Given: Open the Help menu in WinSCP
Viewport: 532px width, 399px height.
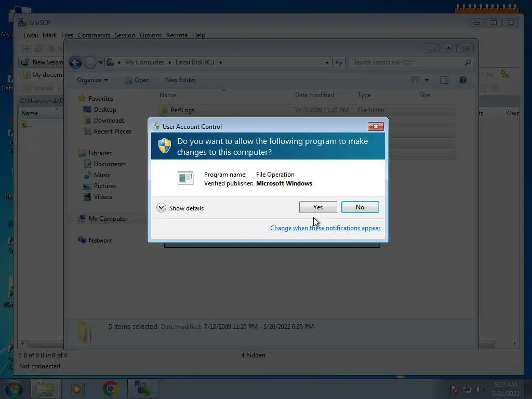Looking at the screenshot, I should [198, 35].
